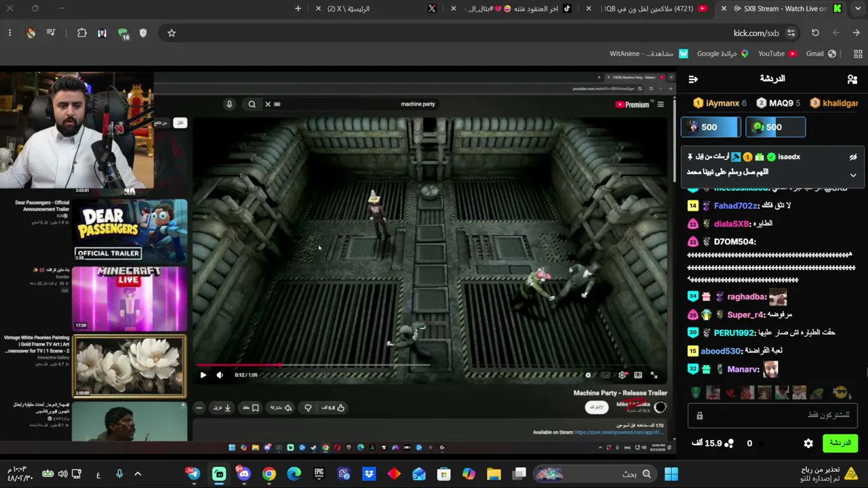Click the YouTube Premium logo
868x488 pixels.
(633, 104)
